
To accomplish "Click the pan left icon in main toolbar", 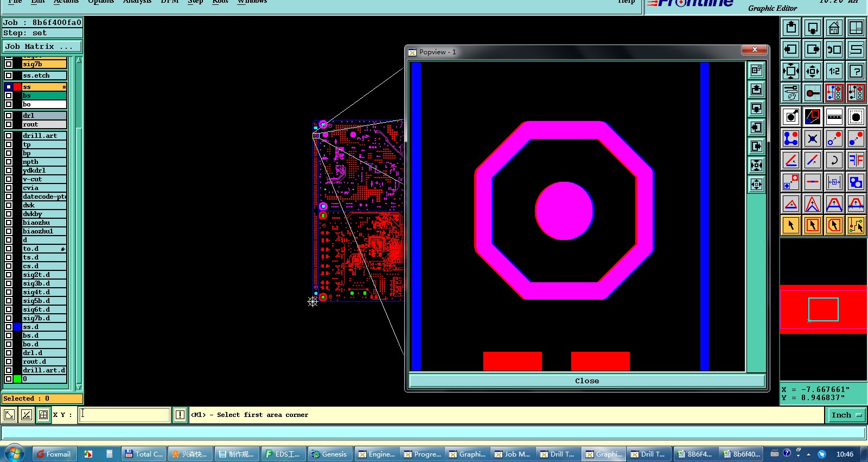I will pos(791,49).
